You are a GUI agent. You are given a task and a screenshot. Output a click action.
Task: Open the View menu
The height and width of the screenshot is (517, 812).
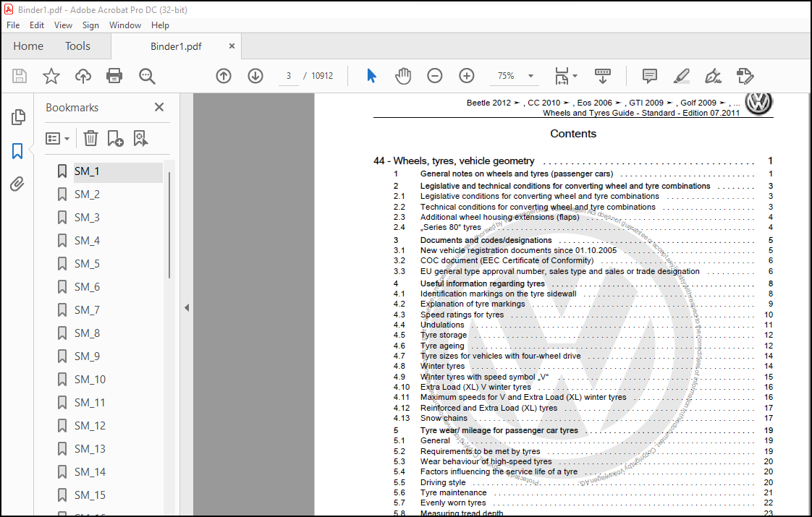click(63, 25)
